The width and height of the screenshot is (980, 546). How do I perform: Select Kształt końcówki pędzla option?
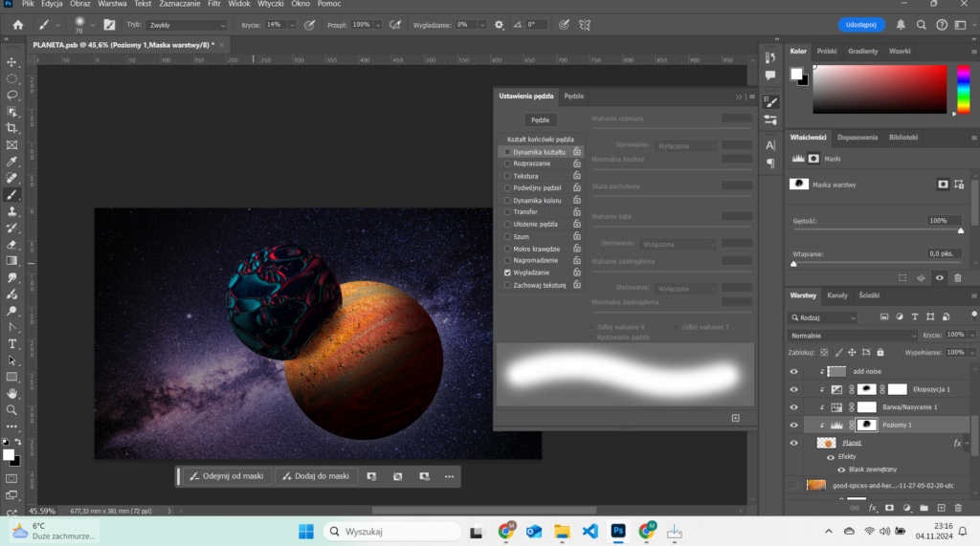pyautogui.click(x=541, y=140)
